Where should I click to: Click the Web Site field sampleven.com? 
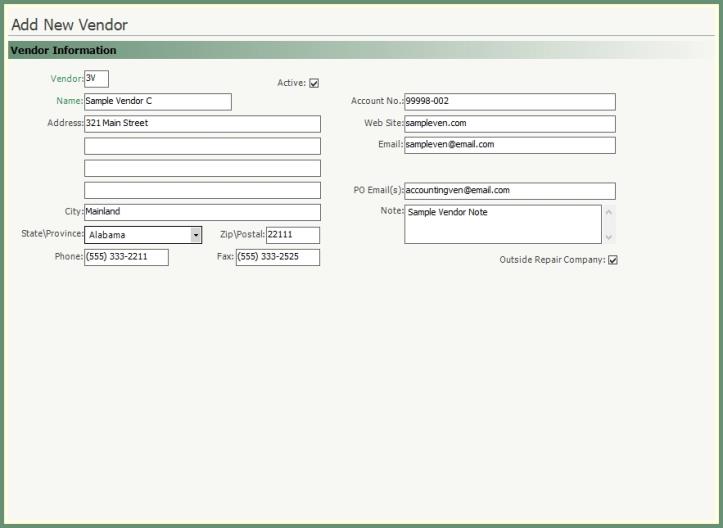click(509, 123)
